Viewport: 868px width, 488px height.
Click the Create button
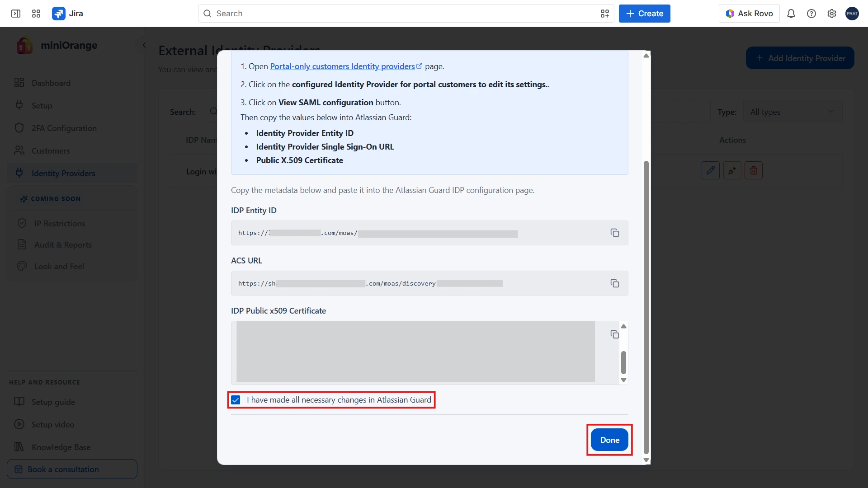pyautogui.click(x=645, y=14)
